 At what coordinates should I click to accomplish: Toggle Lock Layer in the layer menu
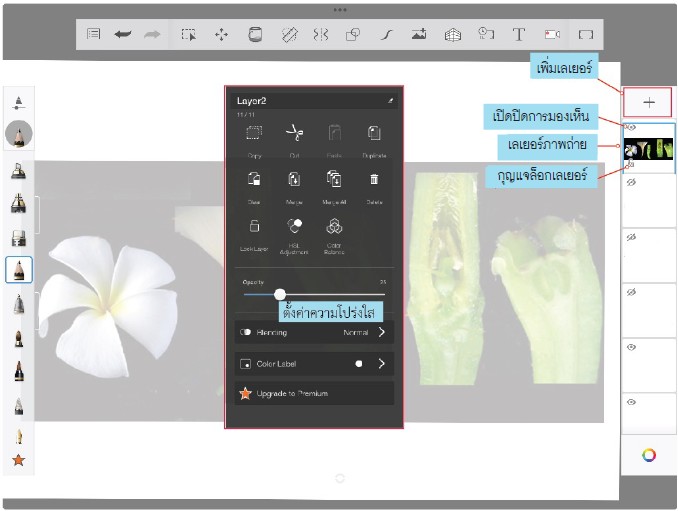point(254,226)
